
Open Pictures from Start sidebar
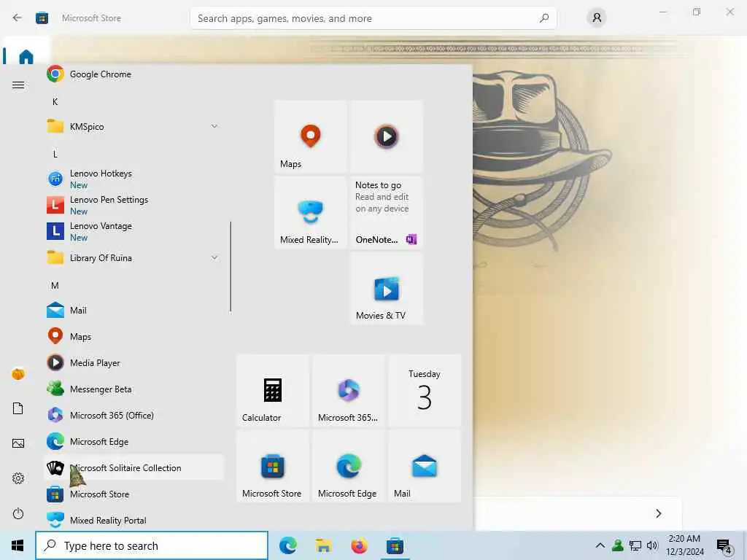[18, 444]
